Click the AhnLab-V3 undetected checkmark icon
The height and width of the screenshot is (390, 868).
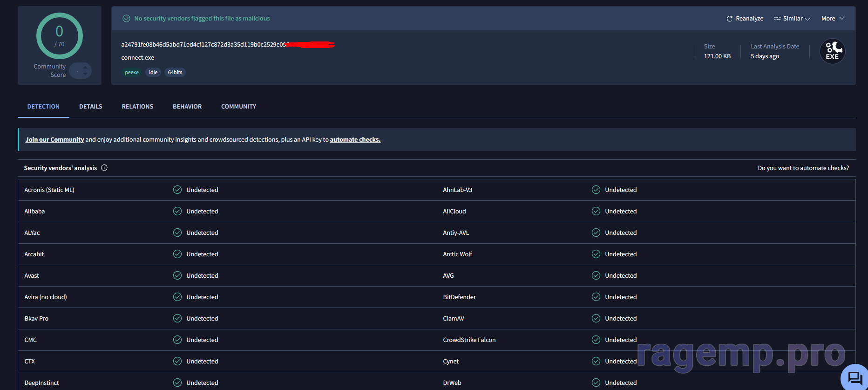pos(596,190)
